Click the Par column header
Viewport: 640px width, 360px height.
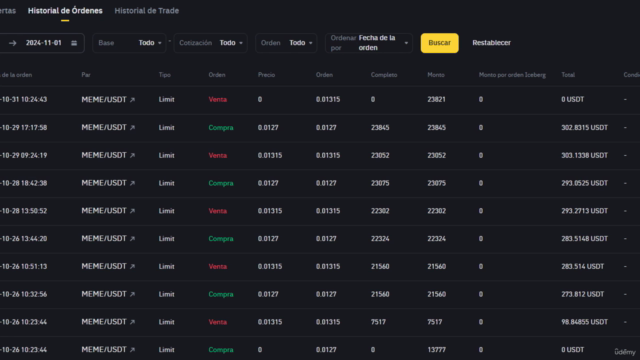tap(86, 75)
